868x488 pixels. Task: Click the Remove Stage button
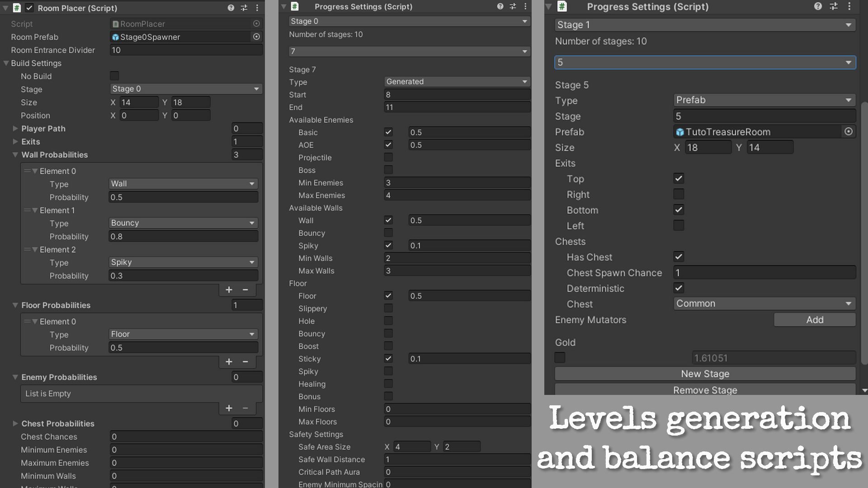705,389
